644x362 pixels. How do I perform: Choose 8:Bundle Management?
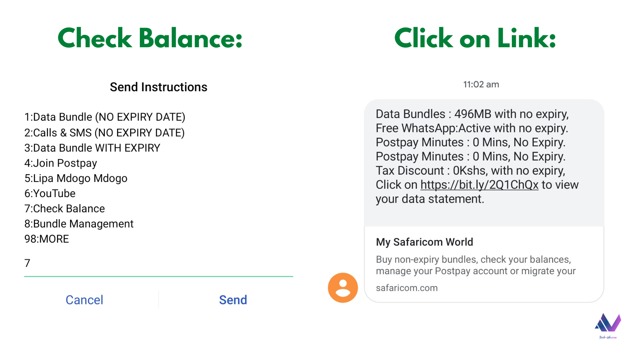point(79,224)
